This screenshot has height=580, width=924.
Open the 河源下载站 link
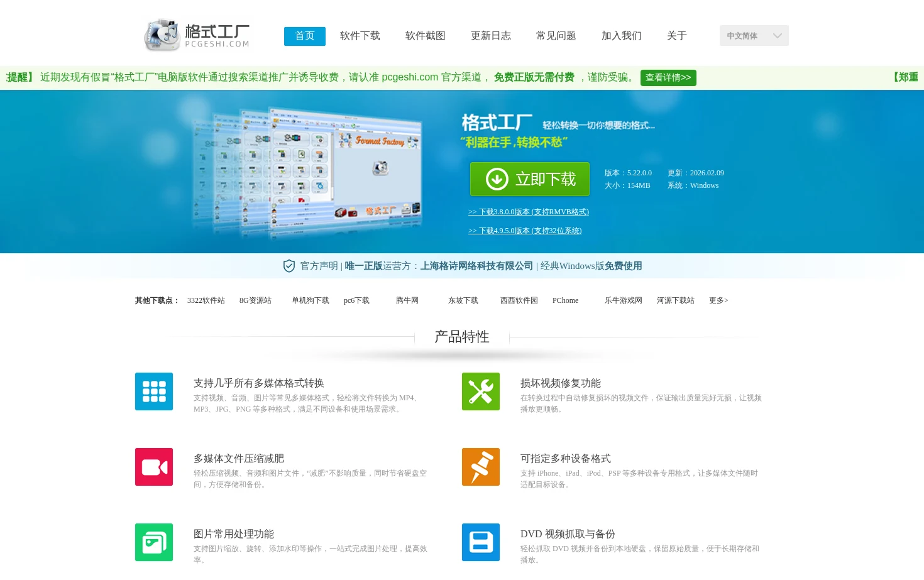[x=676, y=300]
